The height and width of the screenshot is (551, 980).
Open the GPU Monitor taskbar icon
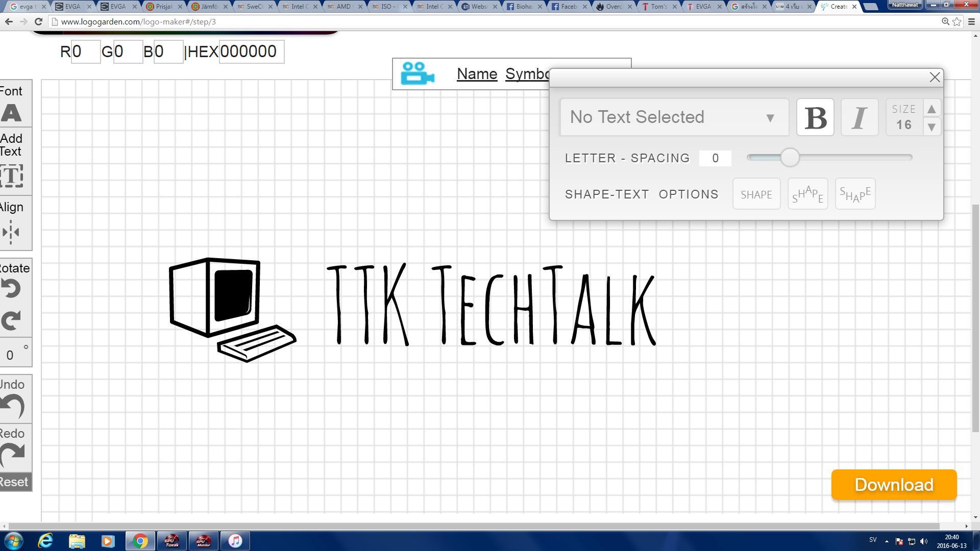coord(204,541)
